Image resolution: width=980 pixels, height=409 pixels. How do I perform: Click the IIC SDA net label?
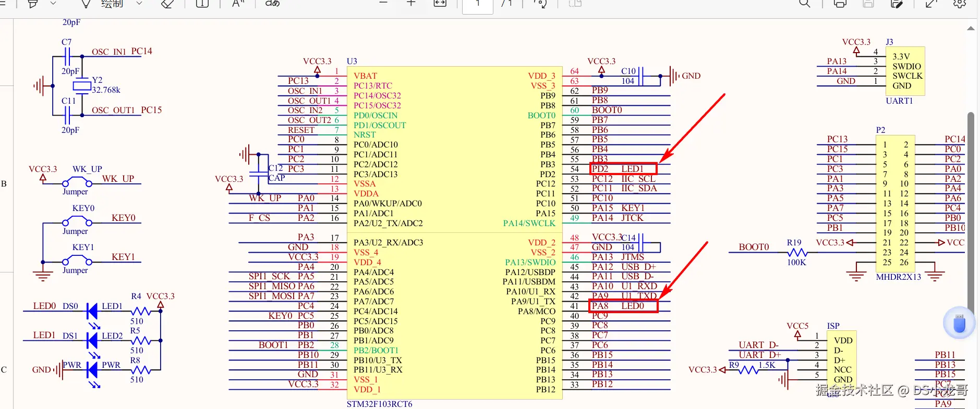pyautogui.click(x=639, y=188)
